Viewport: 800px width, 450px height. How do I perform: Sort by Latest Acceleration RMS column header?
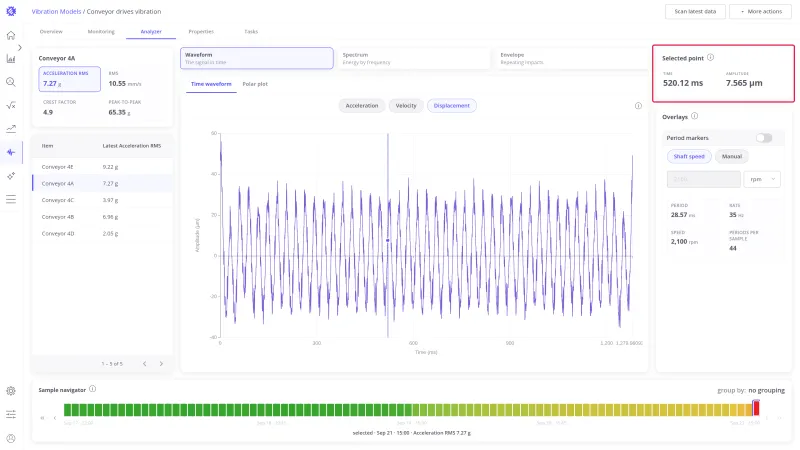(x=132, y=146)
